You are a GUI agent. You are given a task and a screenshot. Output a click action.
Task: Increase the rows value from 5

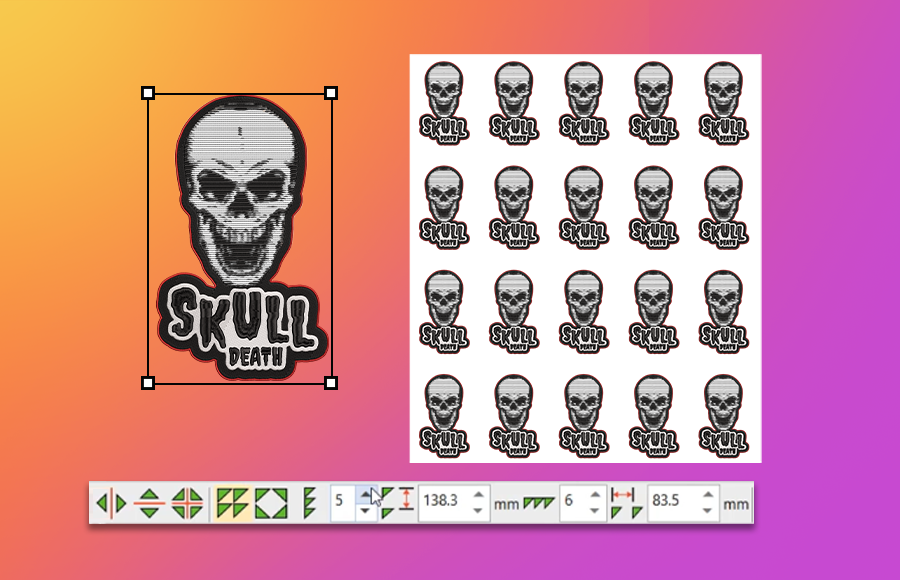366,493
